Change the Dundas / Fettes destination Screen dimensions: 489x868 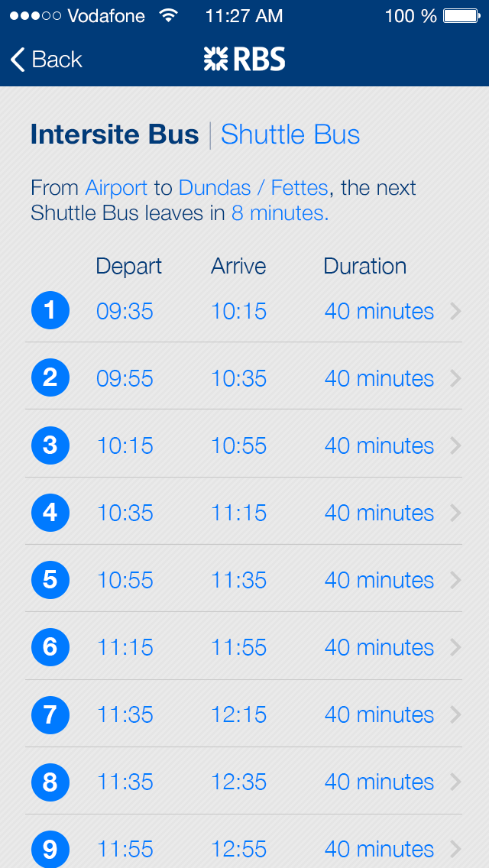[253, 188]
